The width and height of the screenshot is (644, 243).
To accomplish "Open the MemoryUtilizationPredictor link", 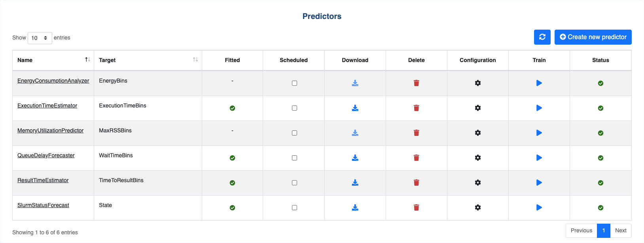I will 50,130.
